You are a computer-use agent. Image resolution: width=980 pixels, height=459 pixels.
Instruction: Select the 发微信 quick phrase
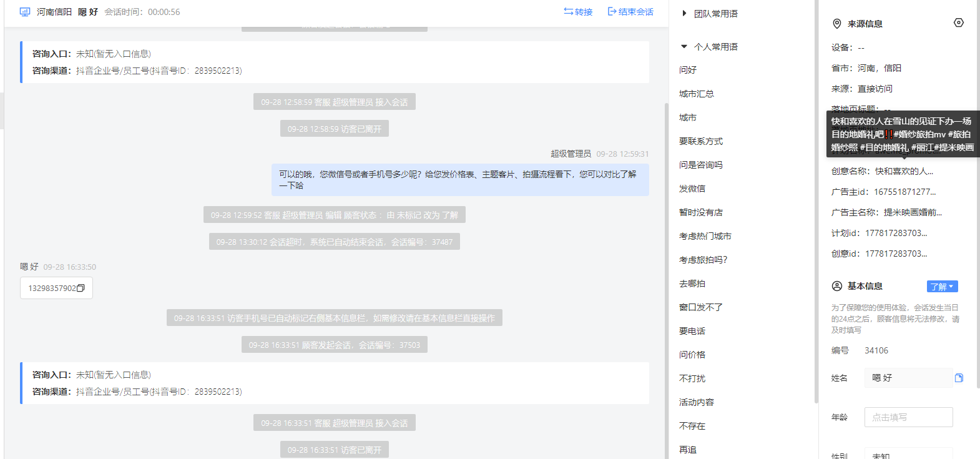click(692, 189)
